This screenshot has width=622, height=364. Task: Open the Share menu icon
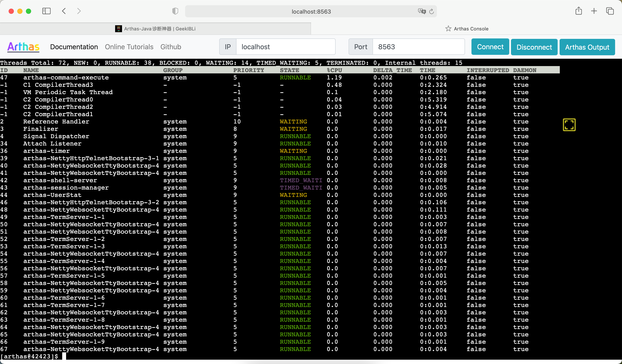(x=579, y=11)
